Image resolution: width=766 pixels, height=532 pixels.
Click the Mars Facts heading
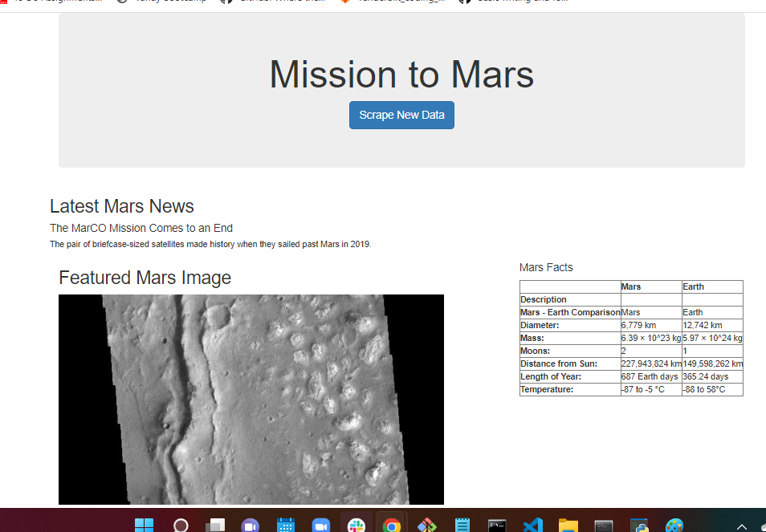tap(546, 267)
